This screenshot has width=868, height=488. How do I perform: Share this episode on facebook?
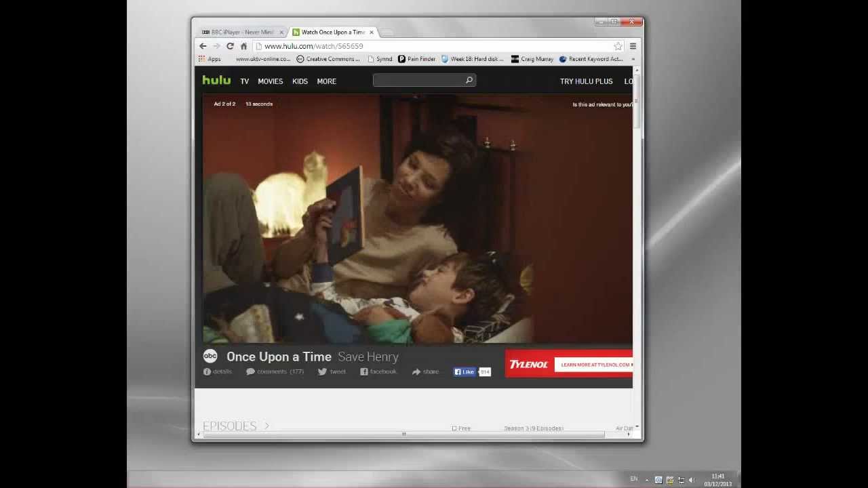point(378,371)
